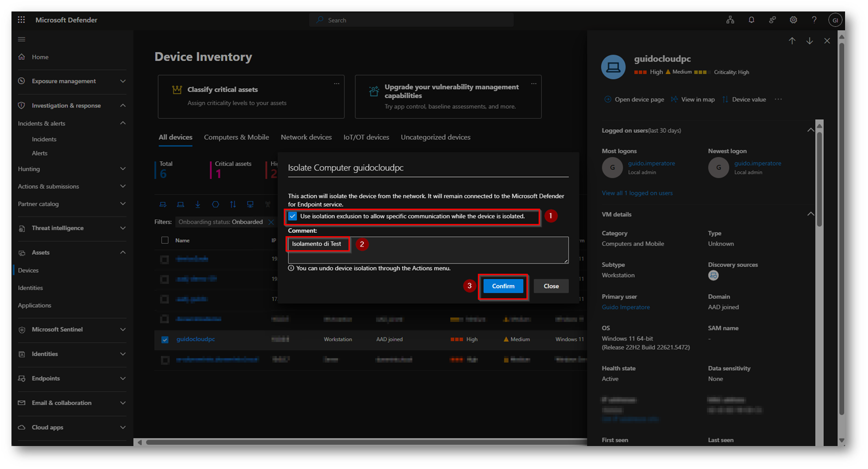Switch to Computers & Mobile tab
Screen dimensions: 868x469
click(236, 137)
